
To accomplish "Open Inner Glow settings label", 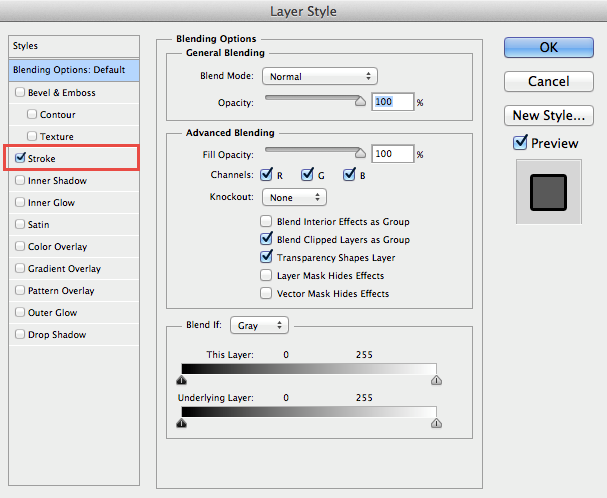I will click(x=51, y=203).
